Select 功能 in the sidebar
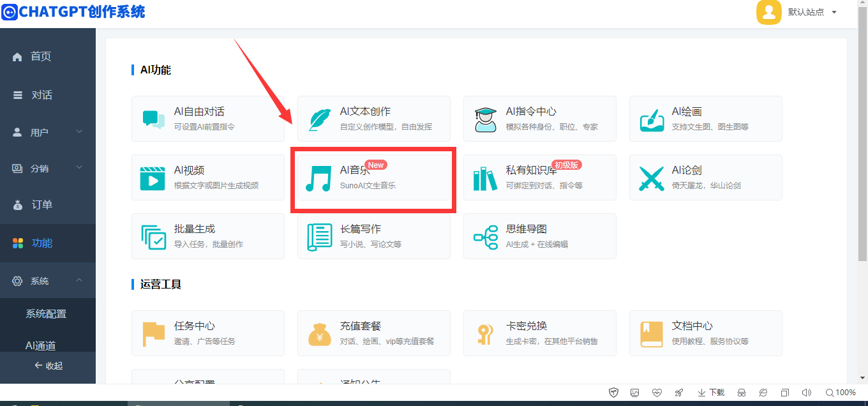Screen dimensions: 868x406 pyautogui.click(x=48, y=243)
